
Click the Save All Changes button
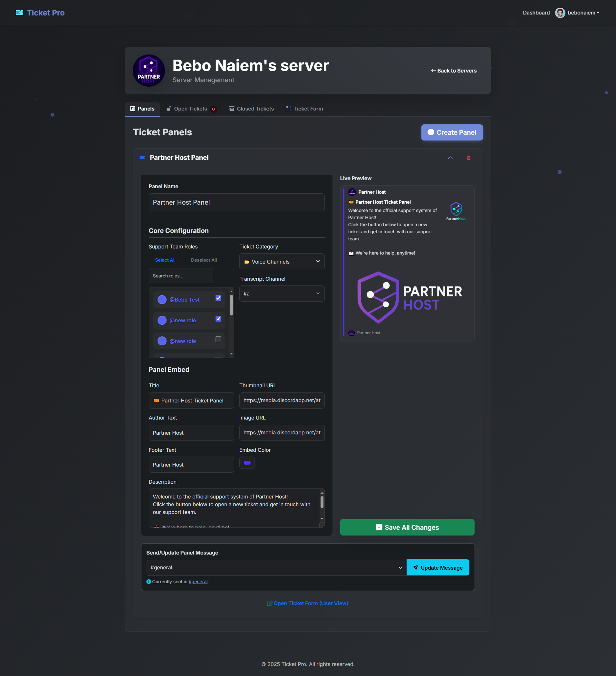click(407, 527)
